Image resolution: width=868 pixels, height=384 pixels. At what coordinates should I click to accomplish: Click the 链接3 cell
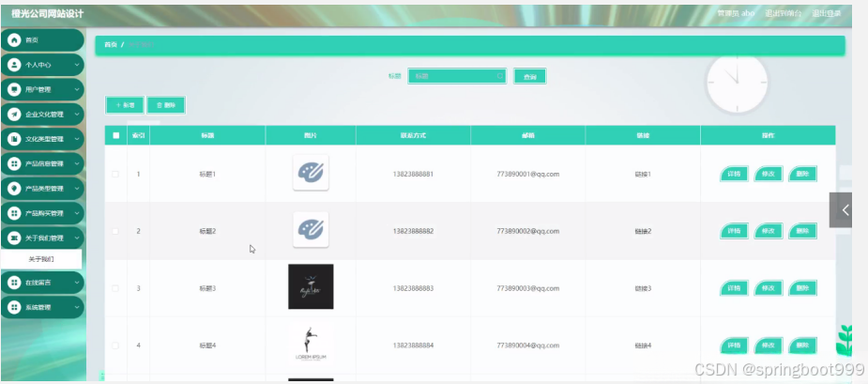pyautogui.click(x=643, y=288)
